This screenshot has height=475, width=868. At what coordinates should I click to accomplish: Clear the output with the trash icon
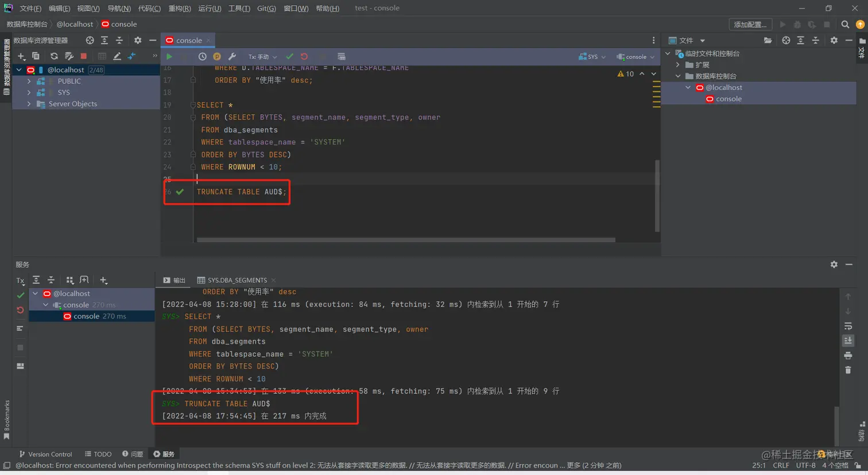tap(848, 370)
